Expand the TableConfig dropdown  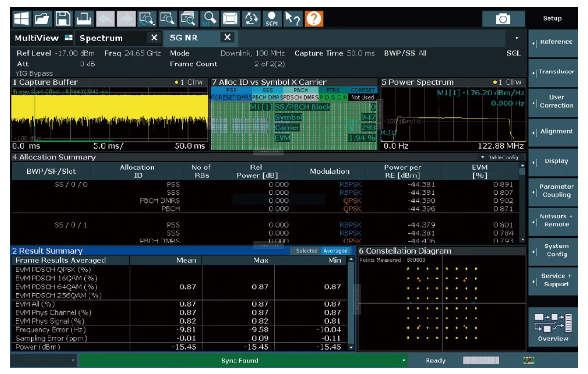(499, 158)
